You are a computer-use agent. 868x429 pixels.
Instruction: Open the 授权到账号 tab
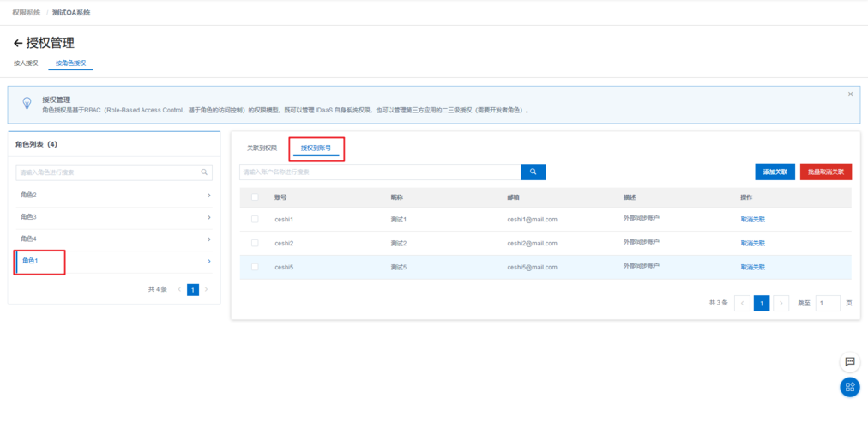316,148
